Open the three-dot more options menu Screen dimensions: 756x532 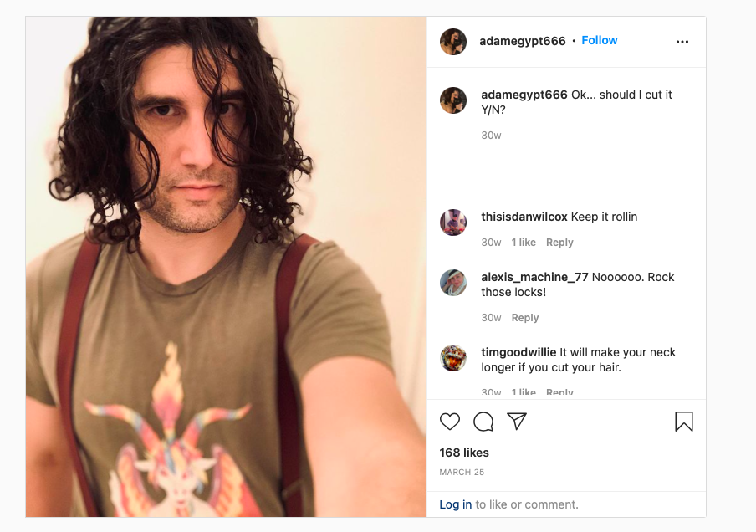pos(682,42)
